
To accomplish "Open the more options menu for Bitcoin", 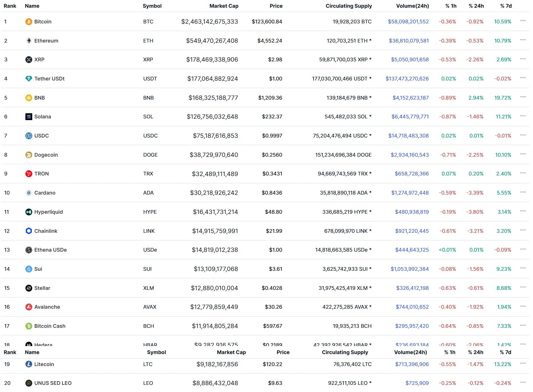I will pyautogui.click(x=523, y=21).
